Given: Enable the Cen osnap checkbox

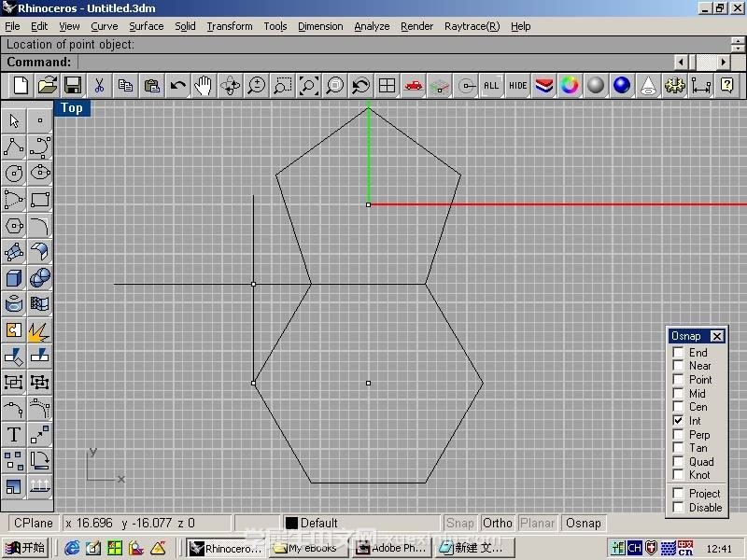Looking at the screenshot, I should [x=678, y=407].
